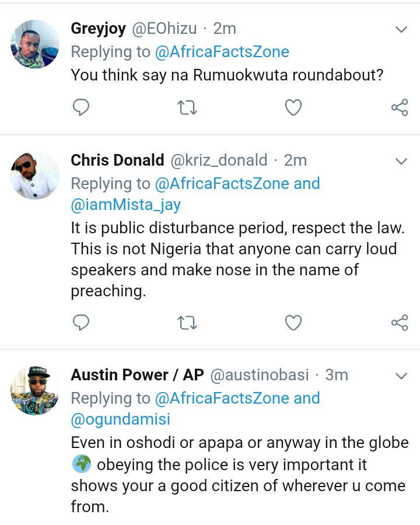Share Chris Donald's tweet
Viewport: 420px width, 525px height.
(399, 323)
